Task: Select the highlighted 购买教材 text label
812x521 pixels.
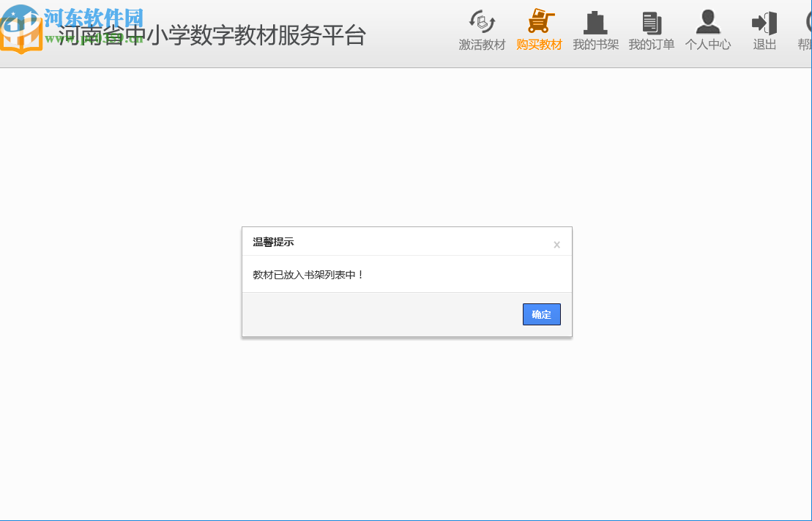Action: click(540, 45)
